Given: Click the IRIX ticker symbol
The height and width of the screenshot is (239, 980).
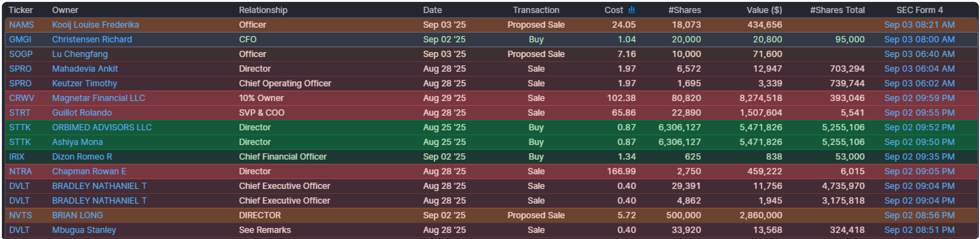Looking at the screenshot, I should click(17, 156).
